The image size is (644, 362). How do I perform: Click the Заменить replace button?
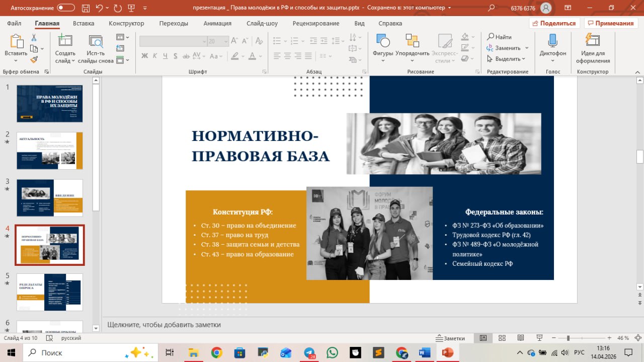pos(504,48)
